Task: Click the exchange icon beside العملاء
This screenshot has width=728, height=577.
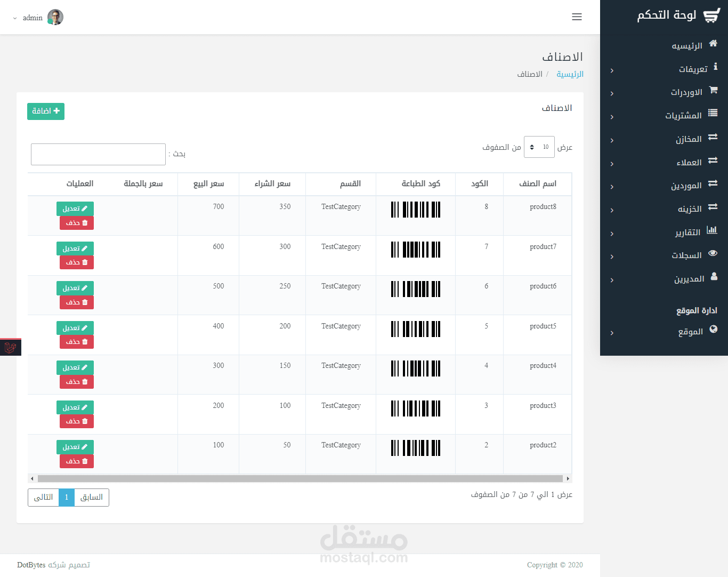Action: [x=713, y=160]
